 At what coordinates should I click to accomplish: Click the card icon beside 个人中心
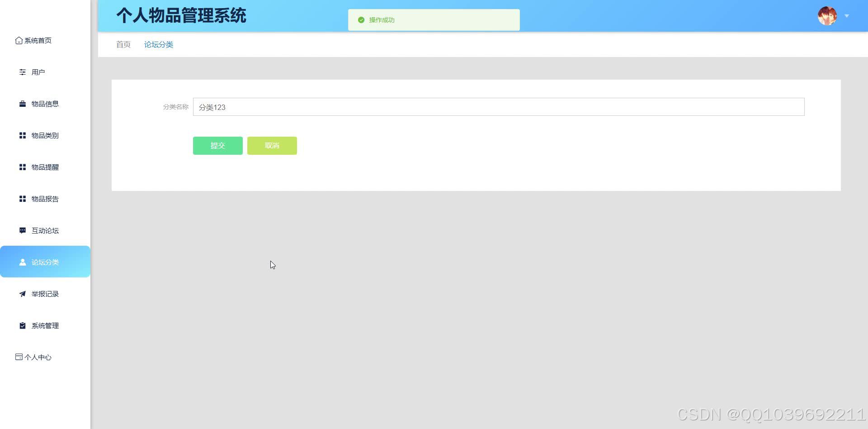click(x=19, y=357)
